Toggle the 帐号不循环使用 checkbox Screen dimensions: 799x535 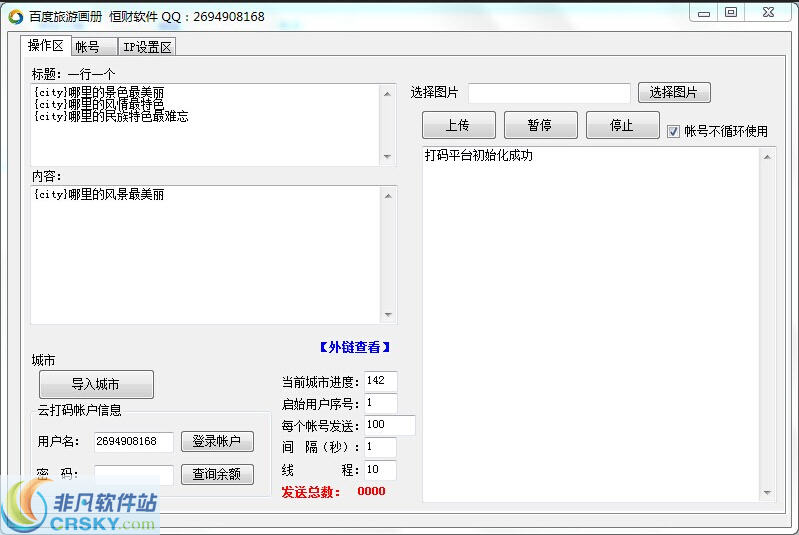pos(673,131)
